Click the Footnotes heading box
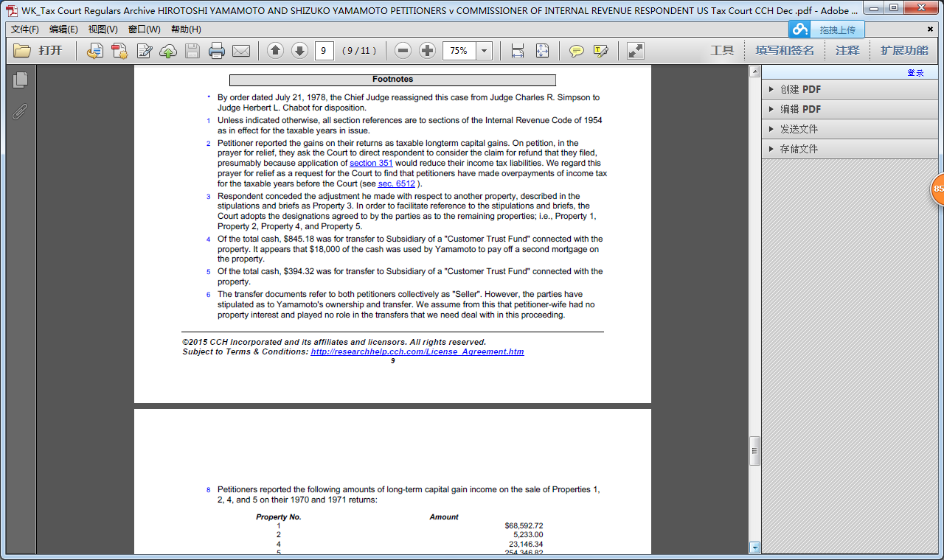Screen dimensions: 944x560 392,80
